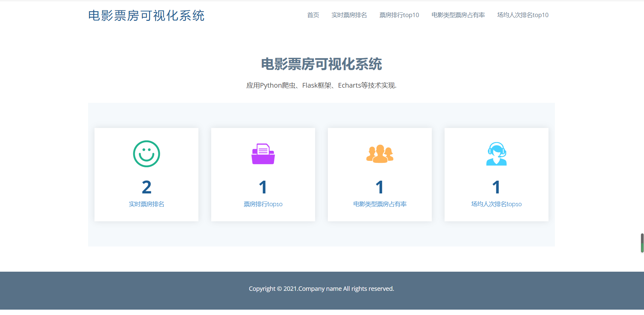Viewport: 644px width, 315px height.
Task: Click the vertical scrollbar thumb on the right
Action: tap(642, 243)
